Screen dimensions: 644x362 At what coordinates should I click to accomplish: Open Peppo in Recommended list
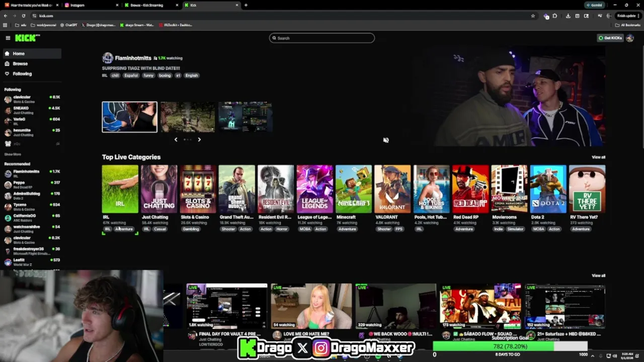pyautogui.click(x=32, y=185)
